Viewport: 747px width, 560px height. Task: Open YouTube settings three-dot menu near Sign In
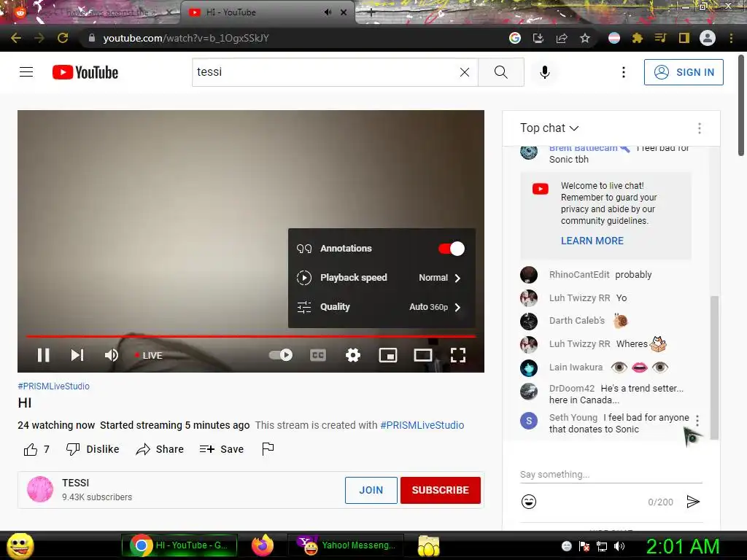(x=624, y=72)
